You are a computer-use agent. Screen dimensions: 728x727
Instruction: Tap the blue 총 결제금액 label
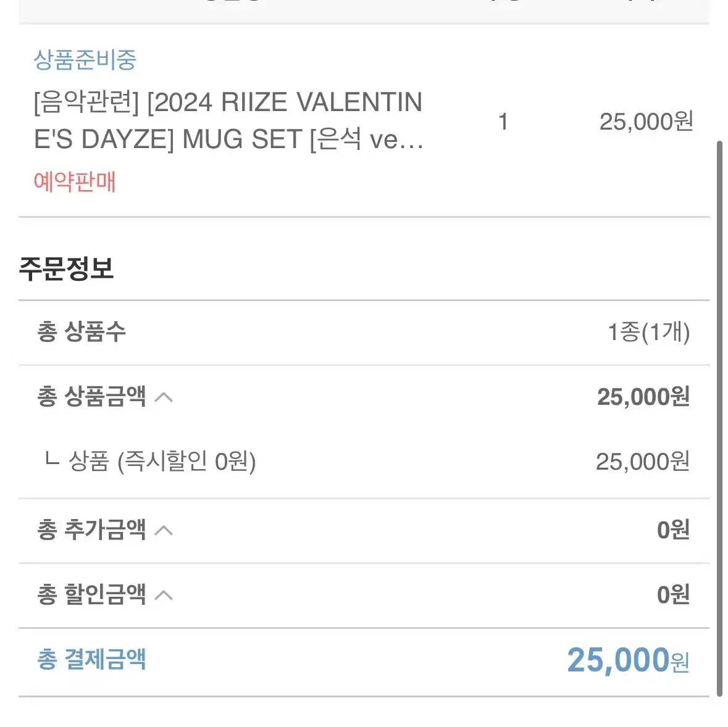click(91, 659)
